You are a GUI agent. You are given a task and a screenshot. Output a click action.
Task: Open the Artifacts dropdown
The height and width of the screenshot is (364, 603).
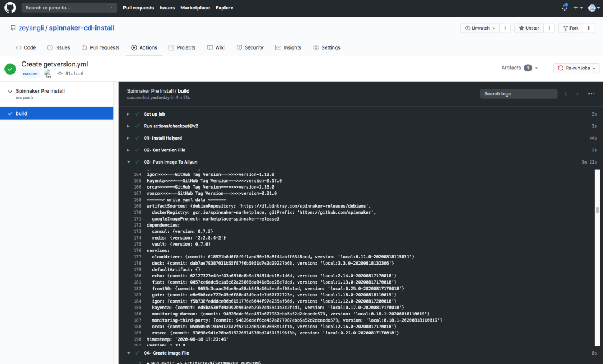pos(520,68)
